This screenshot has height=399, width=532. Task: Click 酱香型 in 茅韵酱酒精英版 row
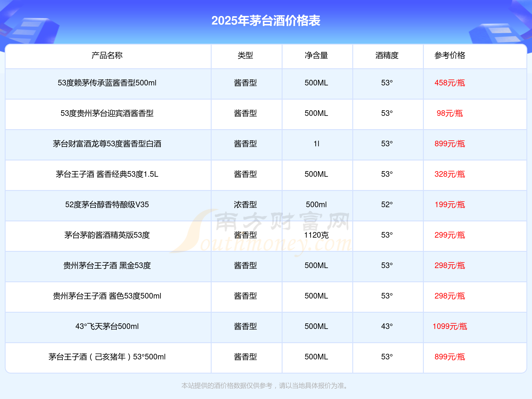[245, 235]
